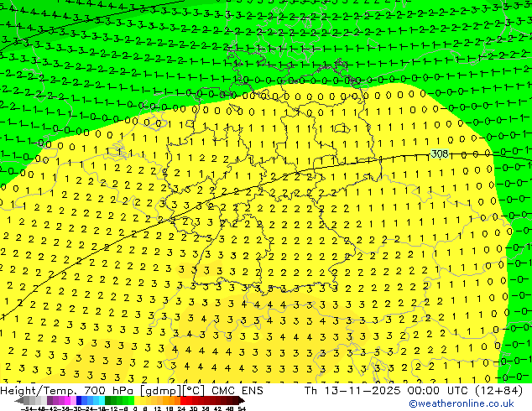Screen dimensions: 532x411
Task: Click the '[gdmp]' unit label
Action: point(160,391)
